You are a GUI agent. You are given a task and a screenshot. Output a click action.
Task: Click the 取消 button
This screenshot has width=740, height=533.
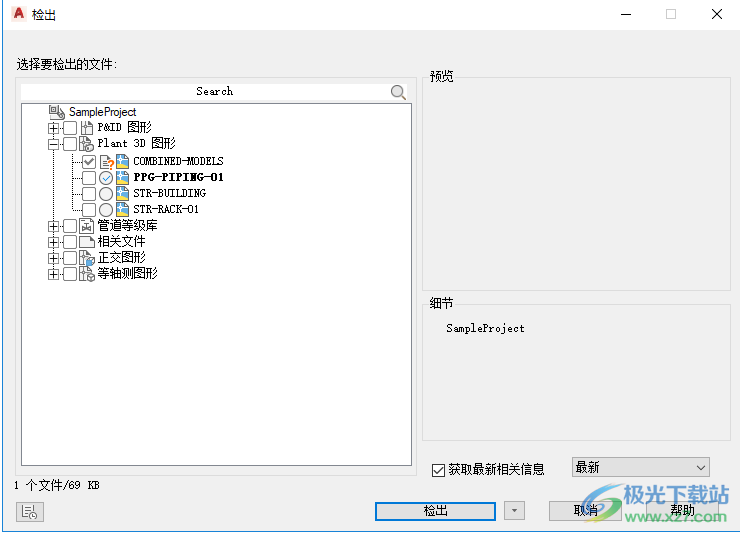(x=585, y=511)
